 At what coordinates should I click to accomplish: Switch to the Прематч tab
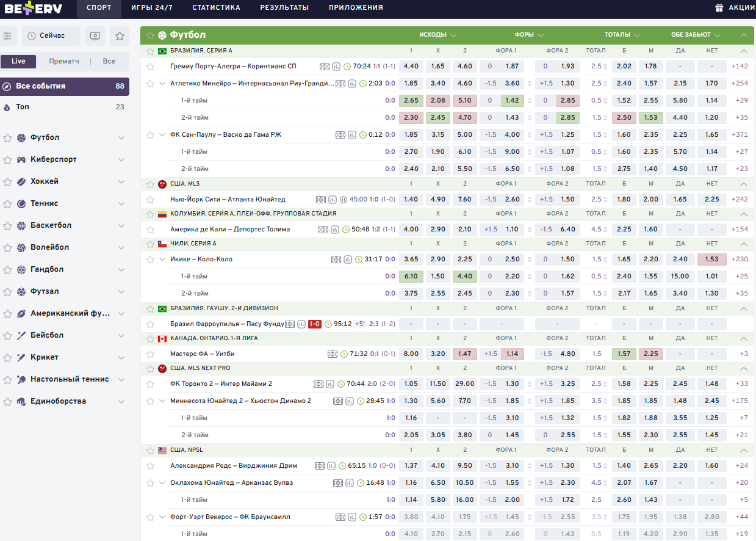click(64, 61)
